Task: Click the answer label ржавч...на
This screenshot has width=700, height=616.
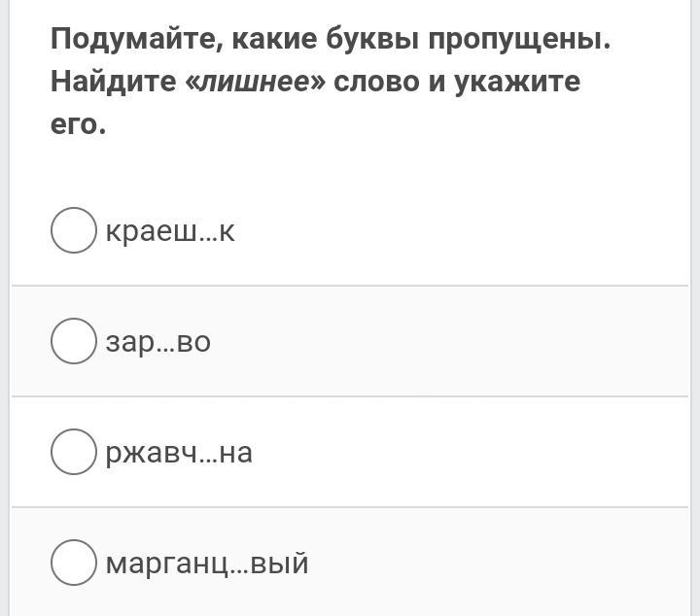Action: coord(179,453)
